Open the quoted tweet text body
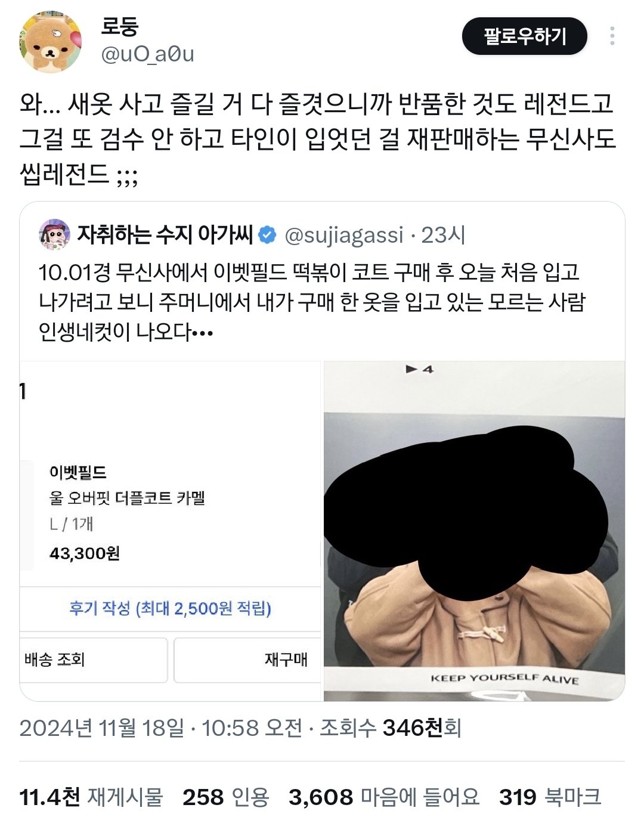This screenshot has height=817, width=644. (312, 302)
